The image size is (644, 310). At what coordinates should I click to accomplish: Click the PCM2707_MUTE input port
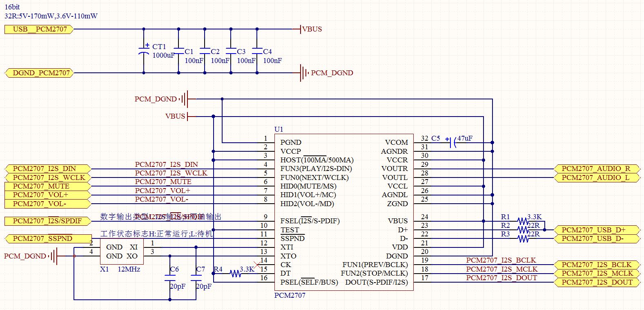pyautogui.click(x=47, y=186)
